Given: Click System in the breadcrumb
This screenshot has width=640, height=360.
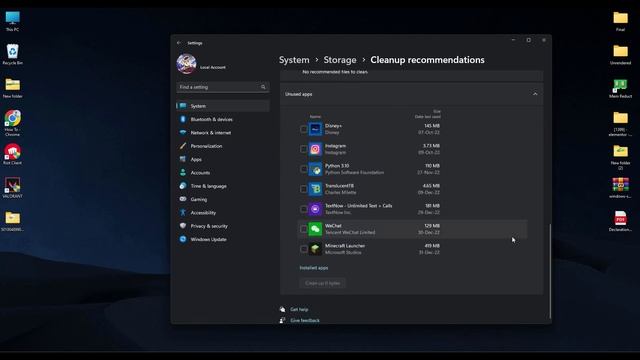Looking at the screenshot, I should (x=294, y=60).
